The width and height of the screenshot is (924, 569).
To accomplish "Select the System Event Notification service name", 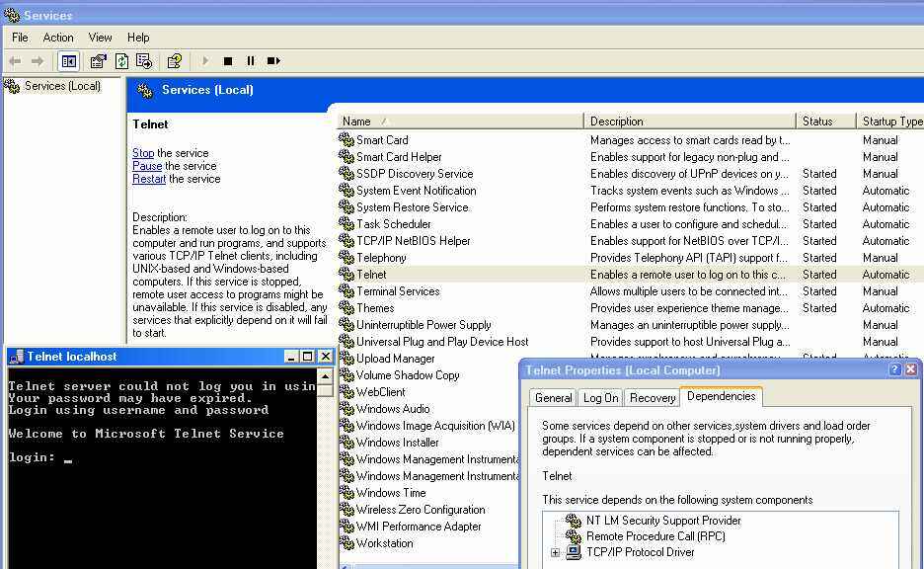I will click(x=416, y=191).
